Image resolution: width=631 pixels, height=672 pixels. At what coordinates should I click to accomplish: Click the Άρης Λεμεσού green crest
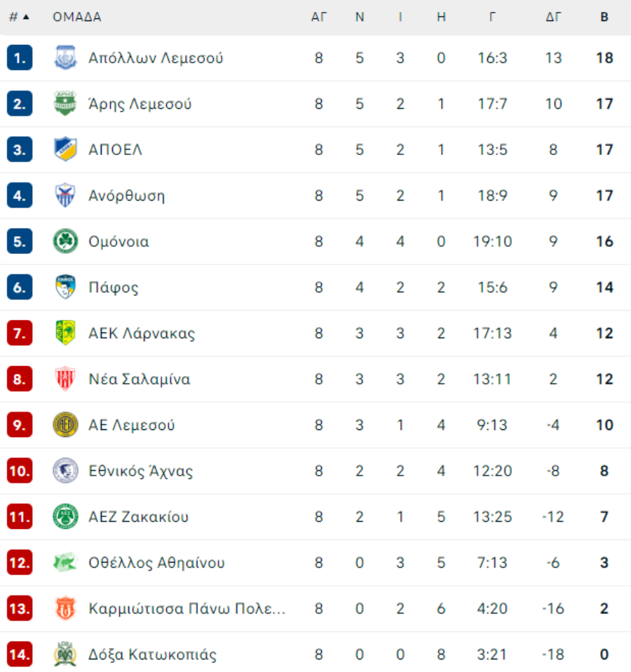pyautogui.click(x=65, y=103)
